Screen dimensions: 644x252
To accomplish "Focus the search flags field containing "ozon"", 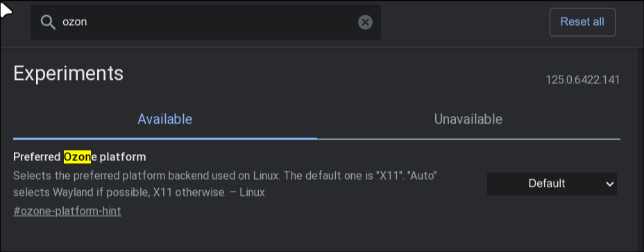I will point(205,22).
